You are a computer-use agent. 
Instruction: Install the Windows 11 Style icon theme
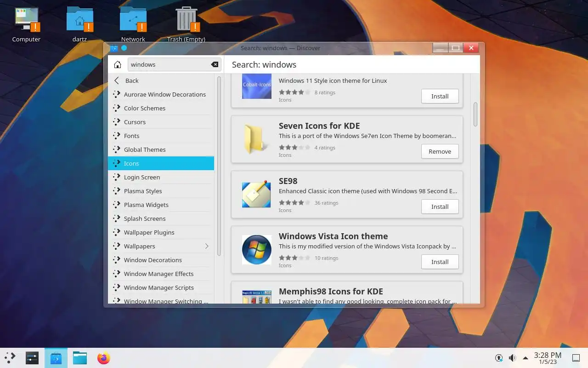tap(440, 96)
